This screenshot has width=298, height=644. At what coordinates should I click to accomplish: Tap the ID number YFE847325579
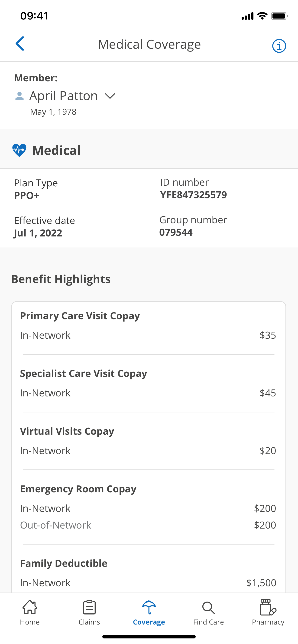pyautogui.click(x=193, y=195)
